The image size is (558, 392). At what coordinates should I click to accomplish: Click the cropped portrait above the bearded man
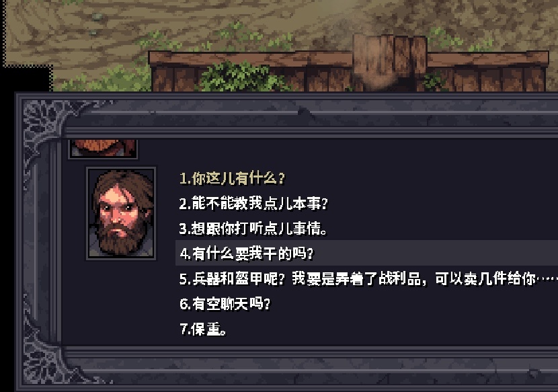point(102,149)
